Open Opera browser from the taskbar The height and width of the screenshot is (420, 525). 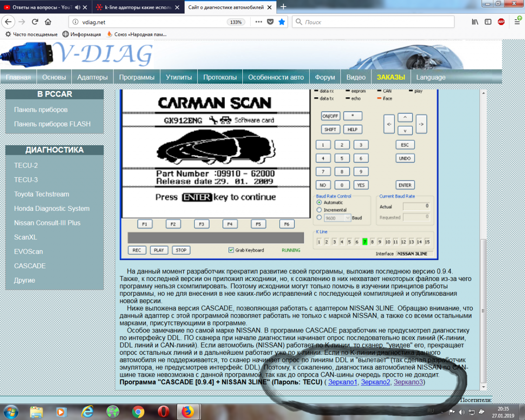(164, 412)
